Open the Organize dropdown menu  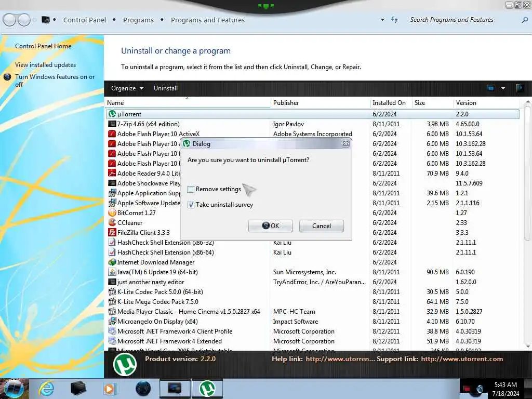tap(127, 88)
